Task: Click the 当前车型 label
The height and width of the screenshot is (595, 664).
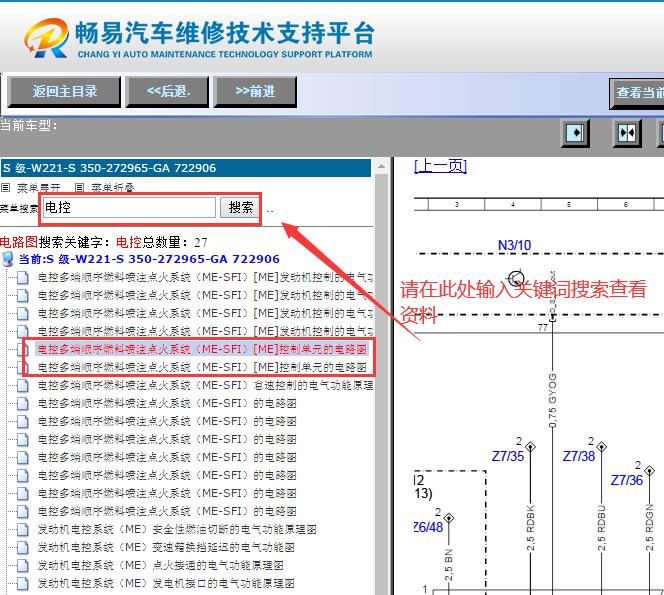Action: click(29, 125)
